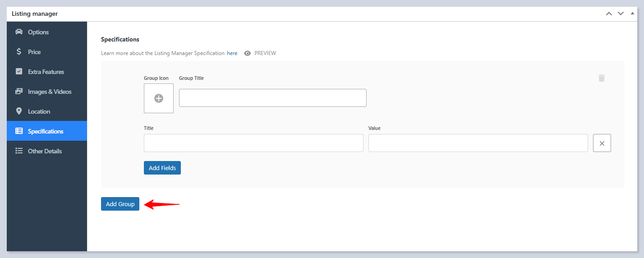
Task: Open the Specifications tab
Action: tap(46, 131)
